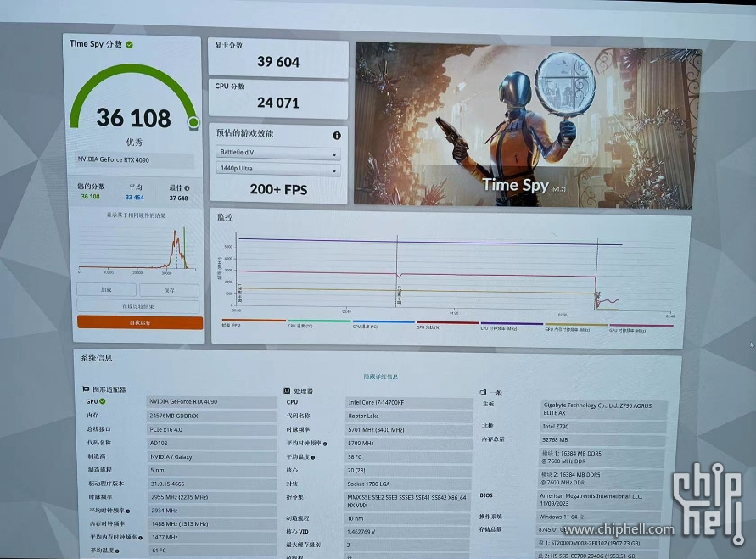Screen dimensions: 756x559
Task: Click the score distribution histogram chart
Action: tap(138, 249)
